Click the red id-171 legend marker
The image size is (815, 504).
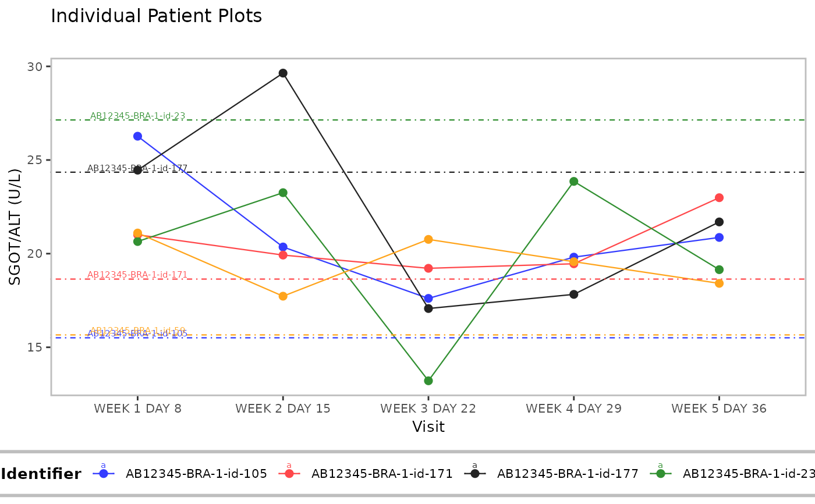[x=289, y=474]
